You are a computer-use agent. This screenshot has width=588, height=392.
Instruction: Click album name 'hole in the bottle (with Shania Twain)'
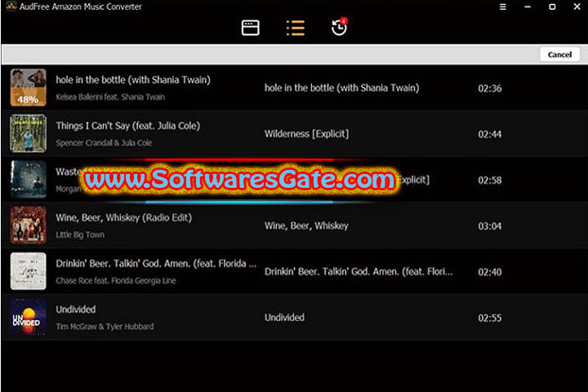pos(341,87)
